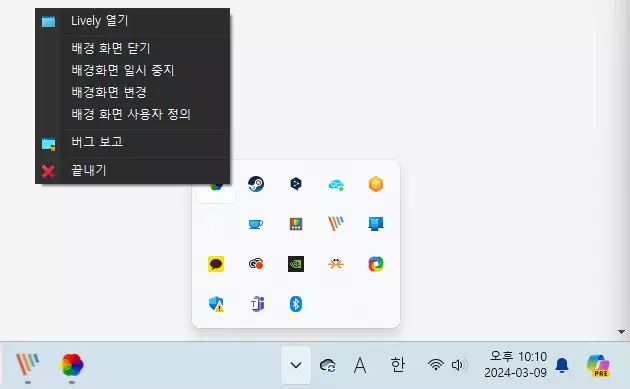Viewport: 630px width, 389px height.
Task: Open the Steam tray icon
Action: coord(256,184)
